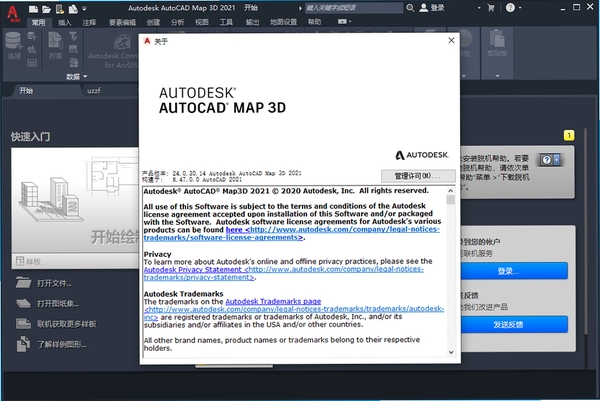Click the icon beside 联机获取更多样板
The image size is (600, 401).
(x=23, y=324)
